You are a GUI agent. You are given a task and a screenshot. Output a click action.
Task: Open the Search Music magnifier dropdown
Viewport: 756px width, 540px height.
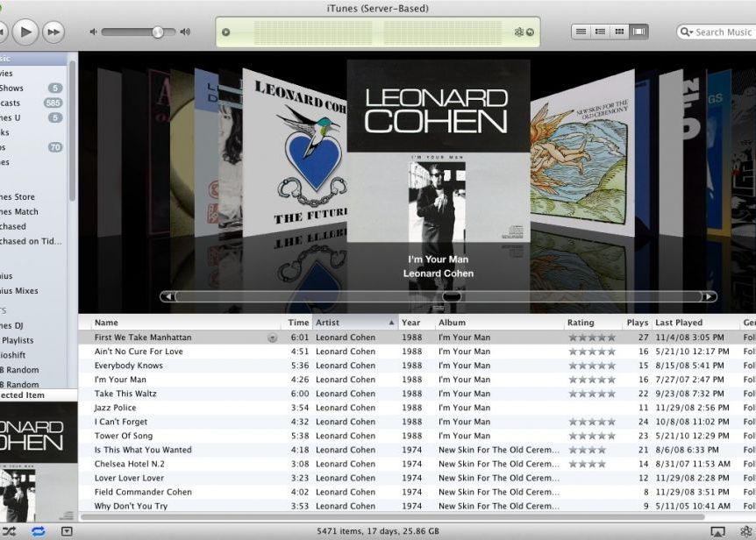(x=687, y=32)
